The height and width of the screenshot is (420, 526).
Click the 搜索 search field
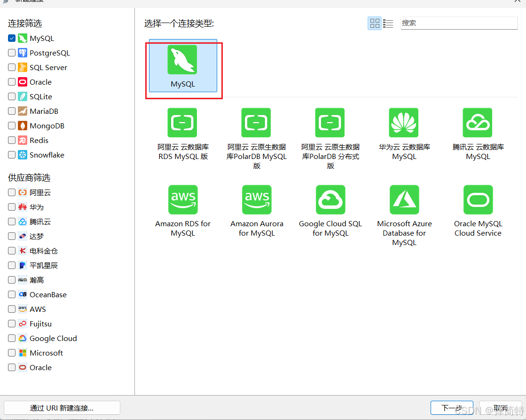pyautogui.click(x=459, y=23)
